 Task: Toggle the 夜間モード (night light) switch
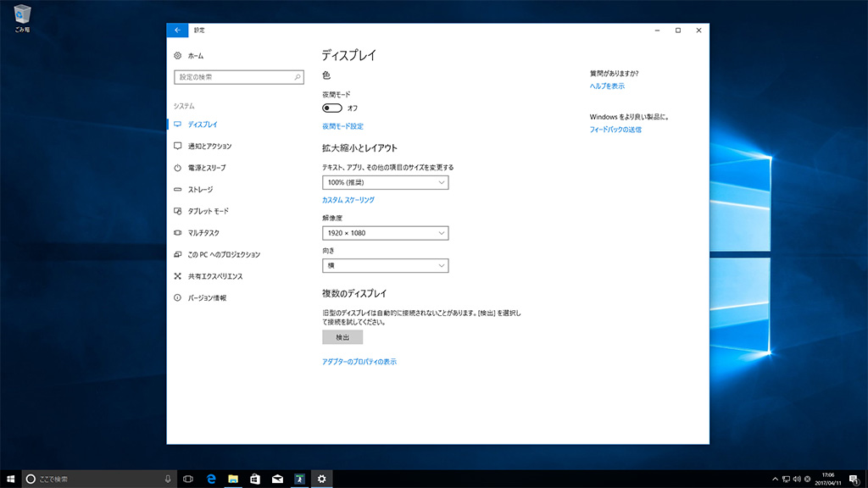(331, 108)
